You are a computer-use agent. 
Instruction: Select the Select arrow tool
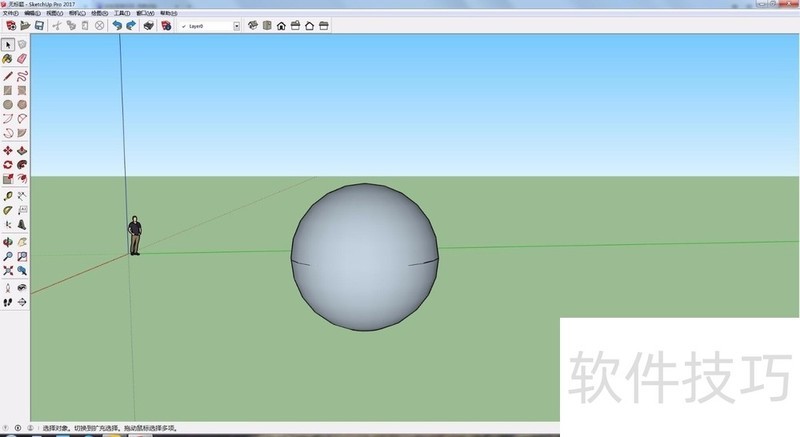8,45
